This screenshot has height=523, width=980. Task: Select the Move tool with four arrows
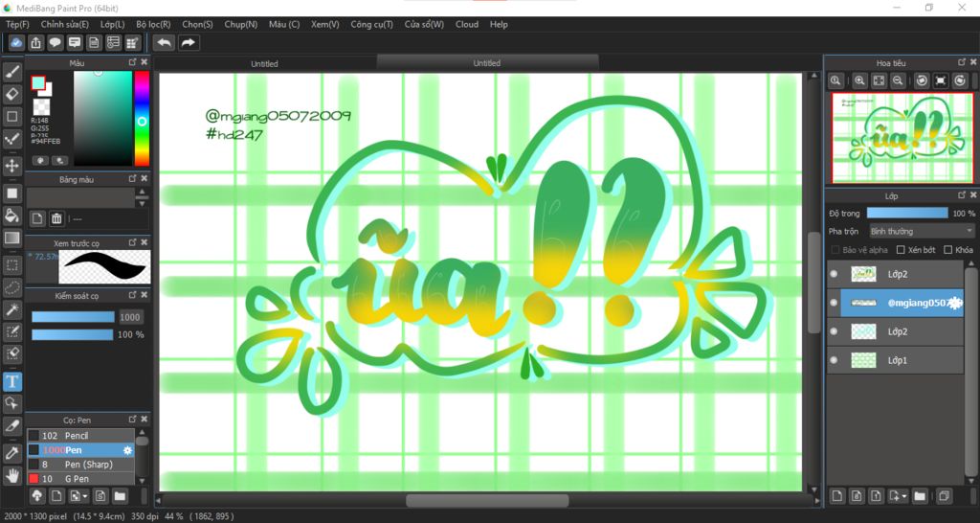click(x=12, y=166)
